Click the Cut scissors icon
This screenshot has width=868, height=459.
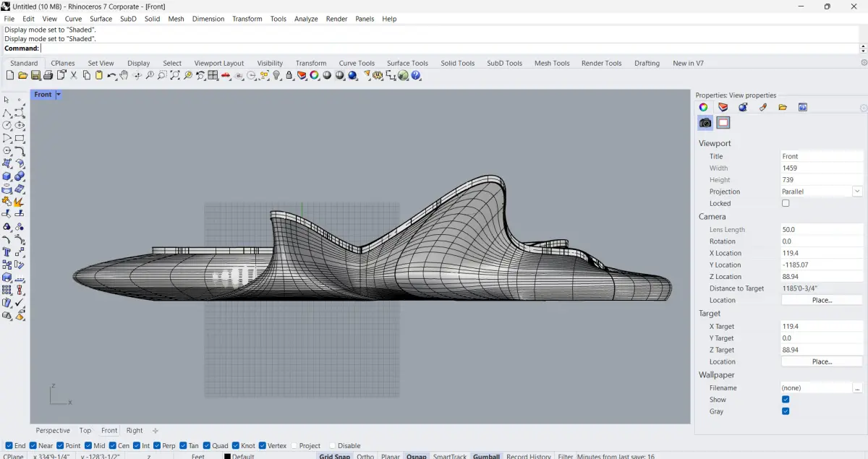[x=74, y=75]
